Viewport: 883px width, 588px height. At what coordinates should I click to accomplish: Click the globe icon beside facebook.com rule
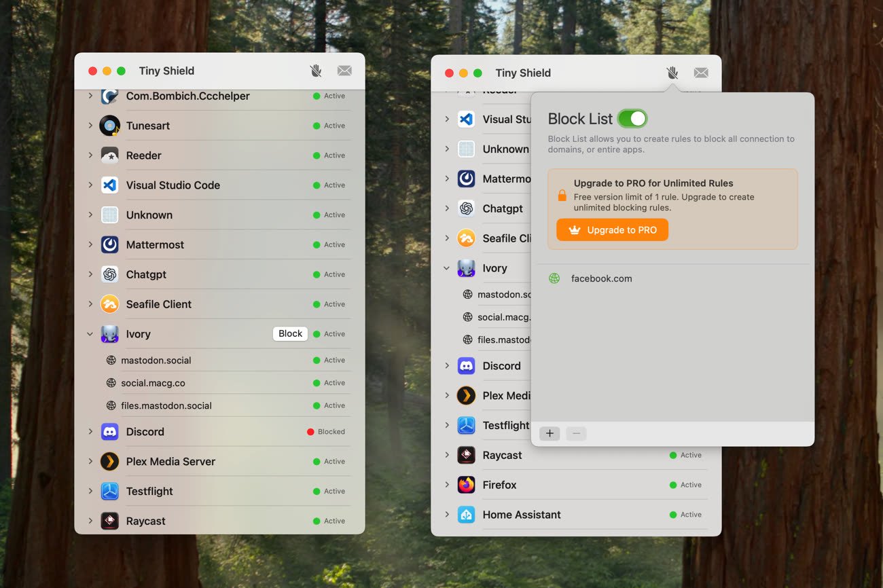coord(554,278)
